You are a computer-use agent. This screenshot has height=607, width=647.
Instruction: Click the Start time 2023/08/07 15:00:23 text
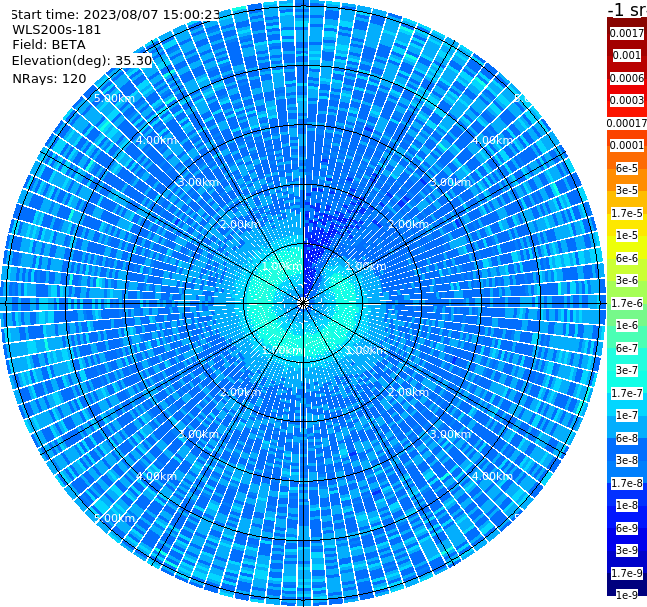tap(115, 15)
